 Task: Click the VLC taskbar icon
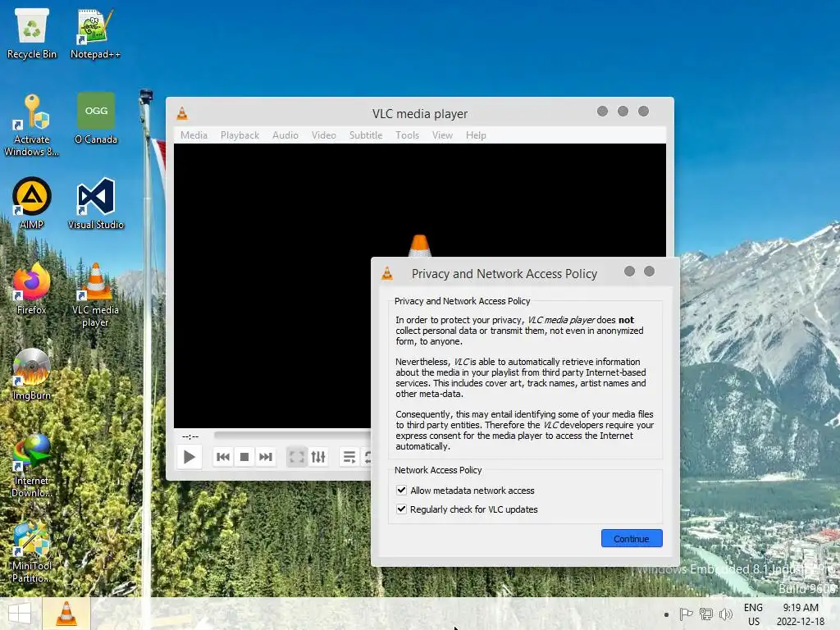66,614
